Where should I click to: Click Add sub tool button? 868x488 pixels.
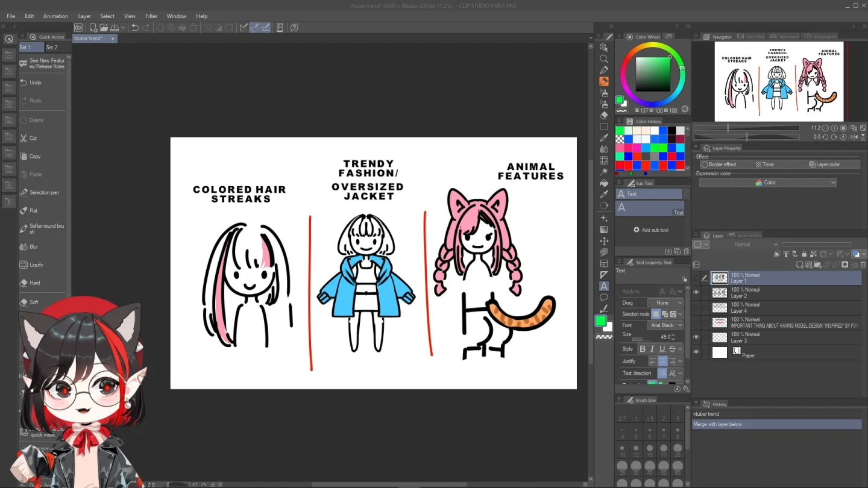(x=651, y=230)
